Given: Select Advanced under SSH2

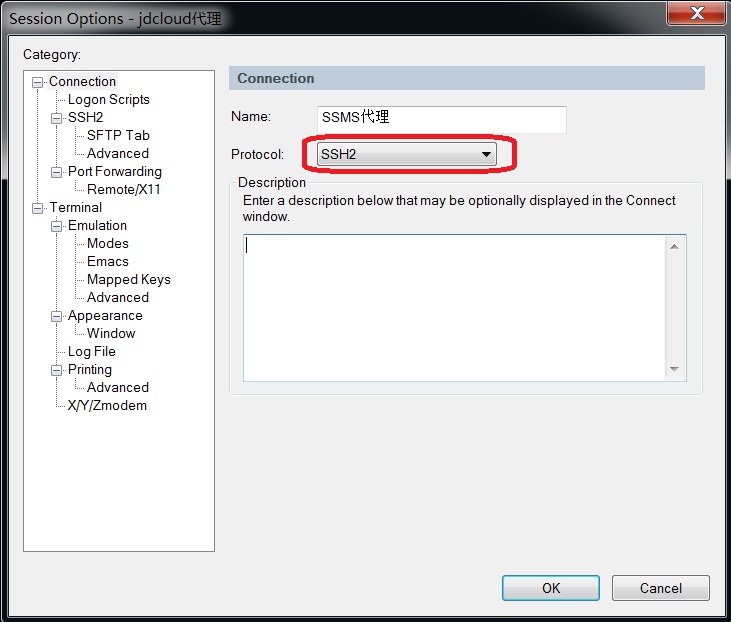Looking at the screenshot, I should click(x=118, y=153).
